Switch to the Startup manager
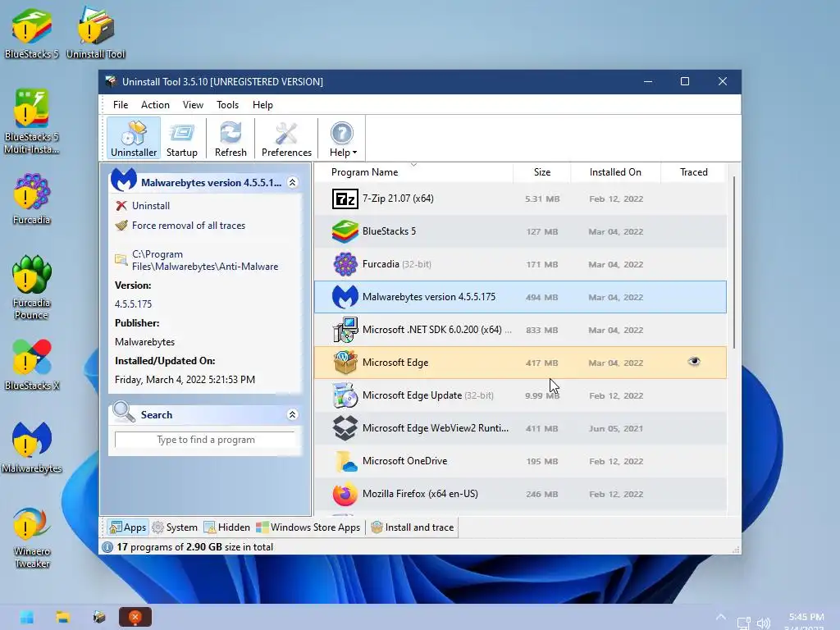The width and height of the screenshot is (840, 630). [181, 138]
